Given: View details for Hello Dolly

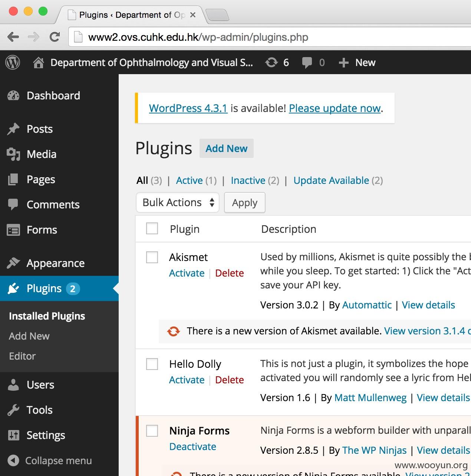Looking at the screenshot, I should point(443,398).
